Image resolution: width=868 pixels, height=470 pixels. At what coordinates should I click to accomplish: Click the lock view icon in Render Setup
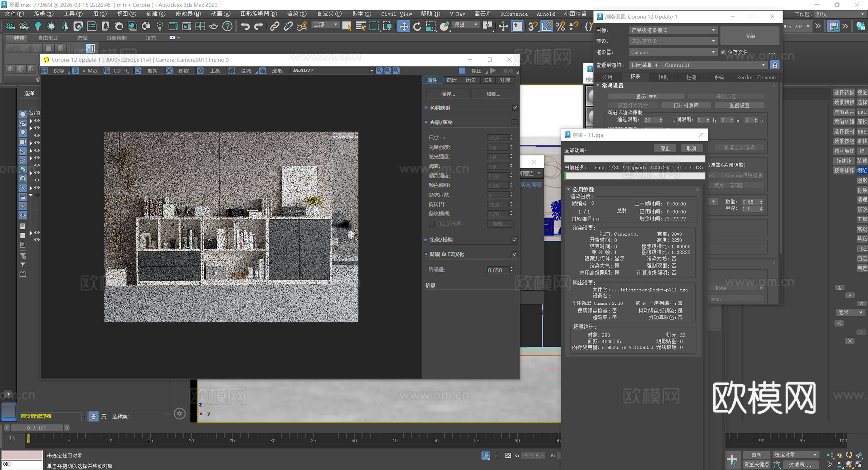click(x=774, y=65)
